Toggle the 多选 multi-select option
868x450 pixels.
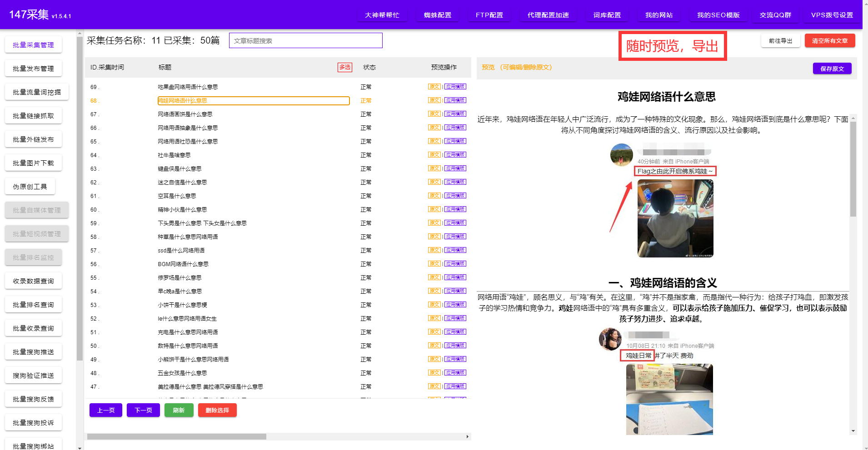[345, 67]
